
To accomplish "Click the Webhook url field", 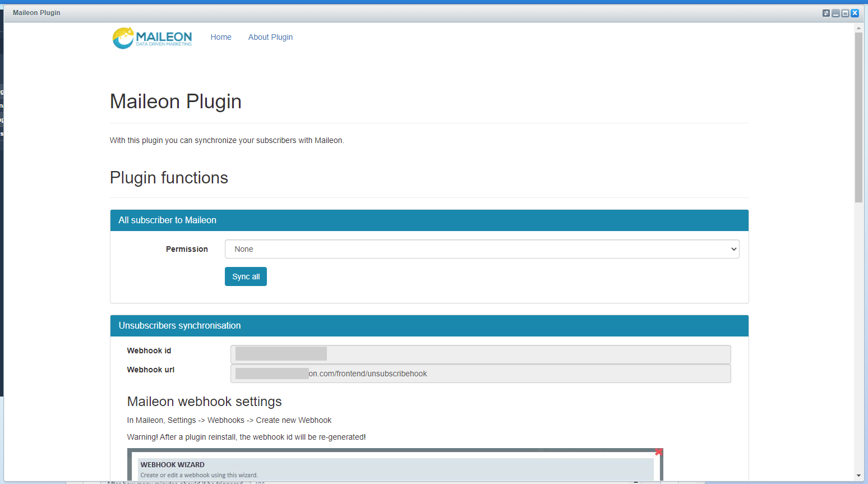I will click(481, 374).
